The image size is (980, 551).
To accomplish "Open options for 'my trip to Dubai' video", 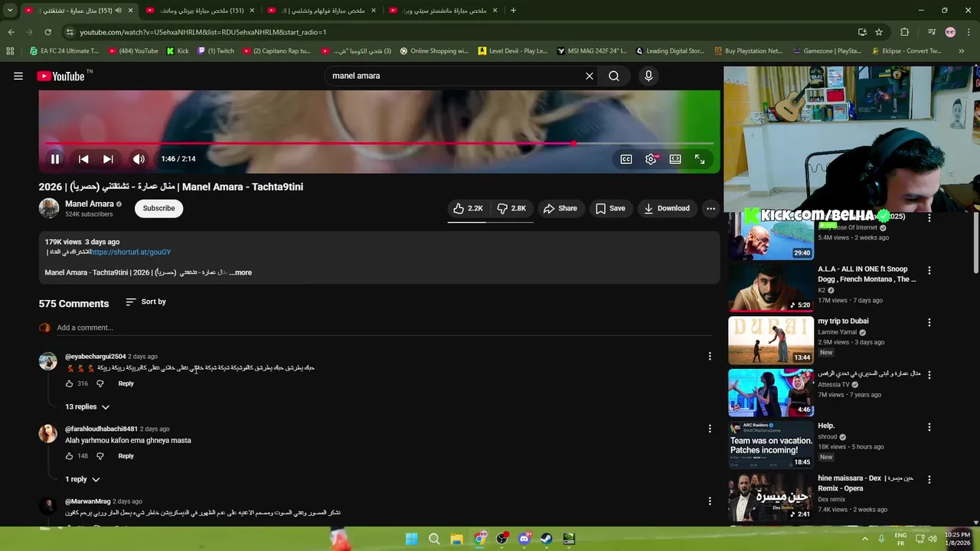I will (929, 322).
